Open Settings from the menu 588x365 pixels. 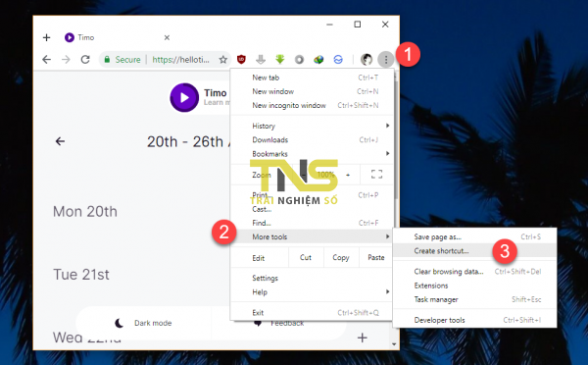coord(312,279)
